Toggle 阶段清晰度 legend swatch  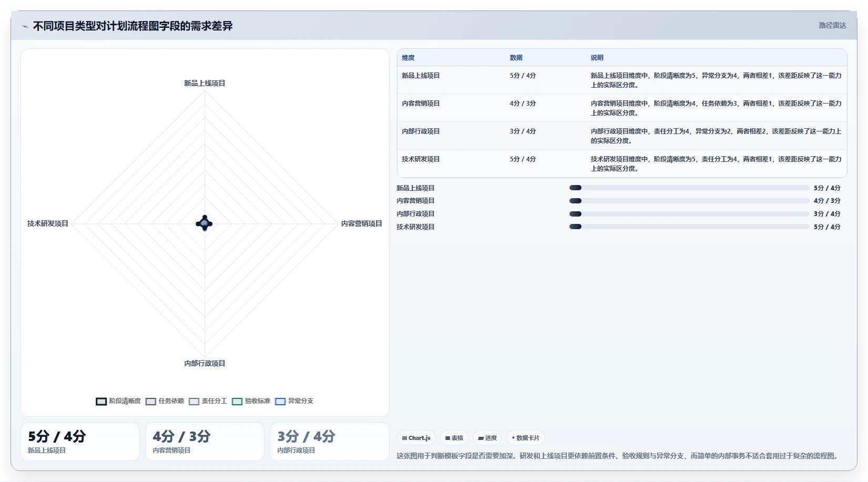point(101,401)
